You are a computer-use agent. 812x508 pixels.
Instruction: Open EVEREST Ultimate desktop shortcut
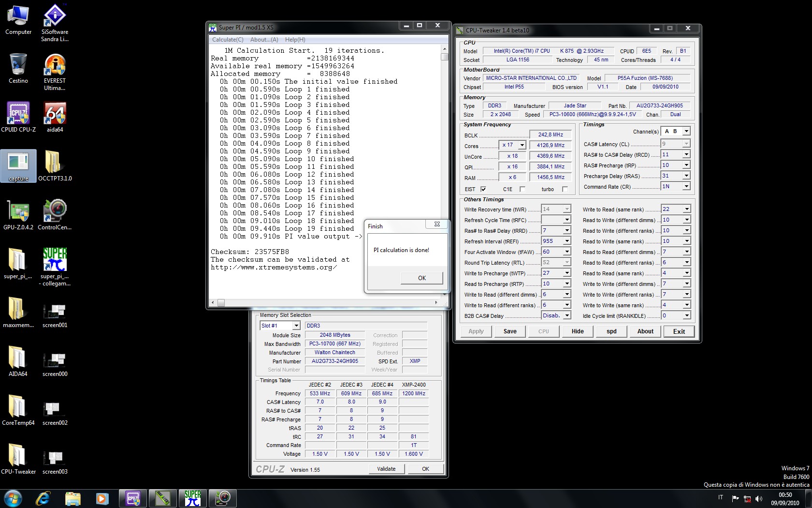tap(55, 72)
